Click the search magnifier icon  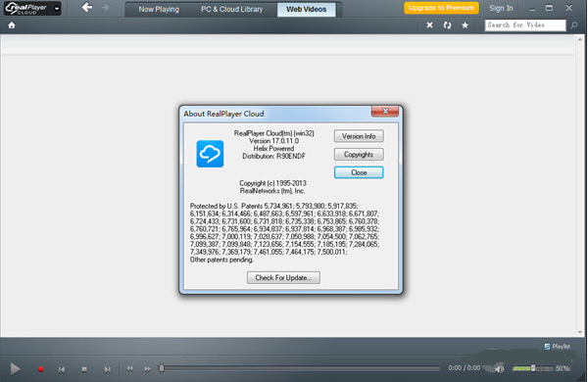click(574, 25)
